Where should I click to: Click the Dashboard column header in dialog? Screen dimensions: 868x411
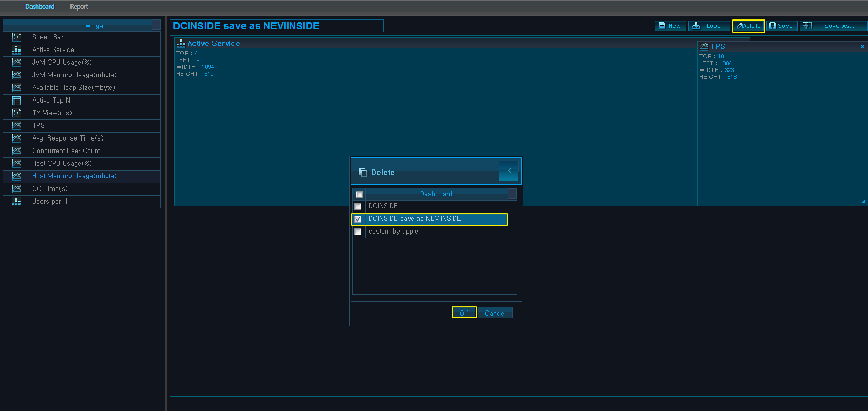coord(436,194)
